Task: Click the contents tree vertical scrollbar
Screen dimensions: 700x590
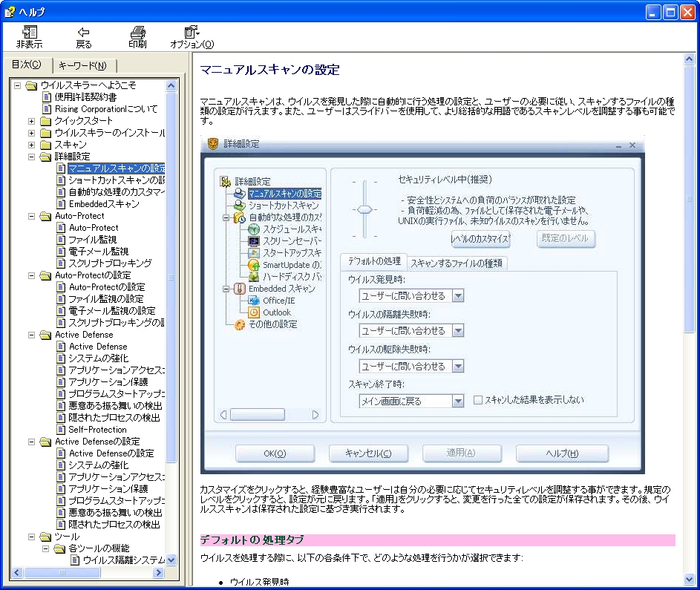Action: click(x=171, y=276)
